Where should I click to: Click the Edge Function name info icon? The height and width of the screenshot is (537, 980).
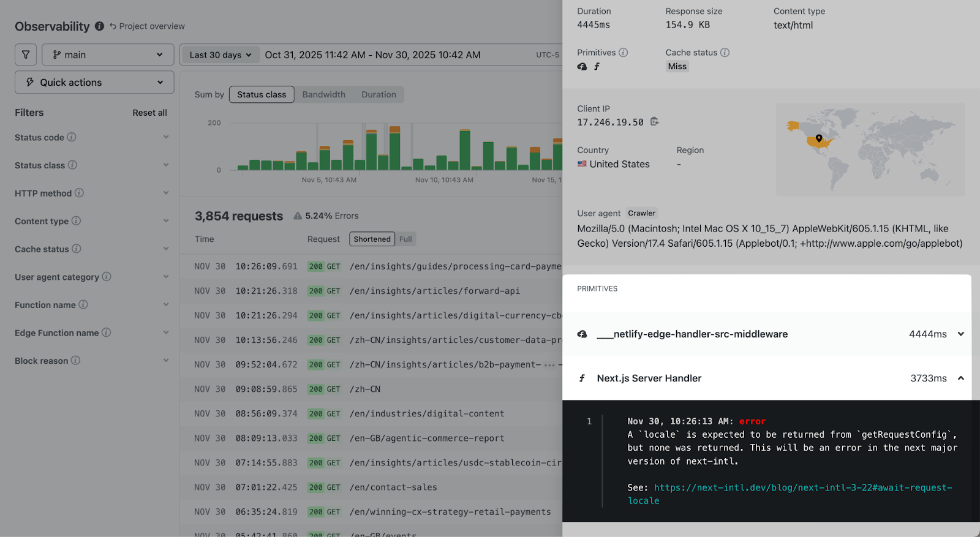point(106,332)
